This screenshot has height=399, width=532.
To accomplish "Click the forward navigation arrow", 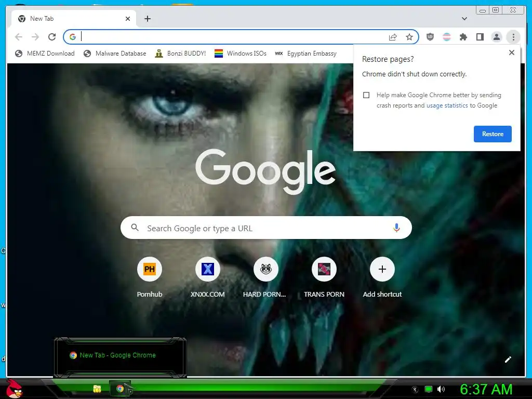I will click(x=35, y=37).
